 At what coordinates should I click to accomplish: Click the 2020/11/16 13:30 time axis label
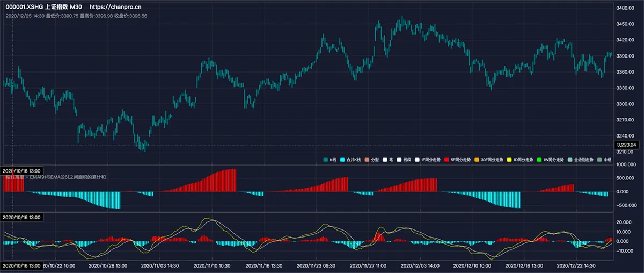(x=264, y=265)
